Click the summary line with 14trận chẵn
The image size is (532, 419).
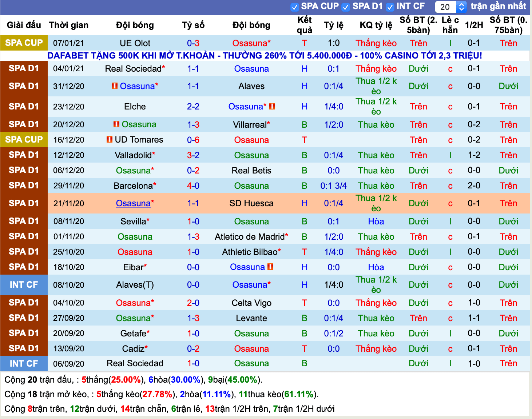170,409
